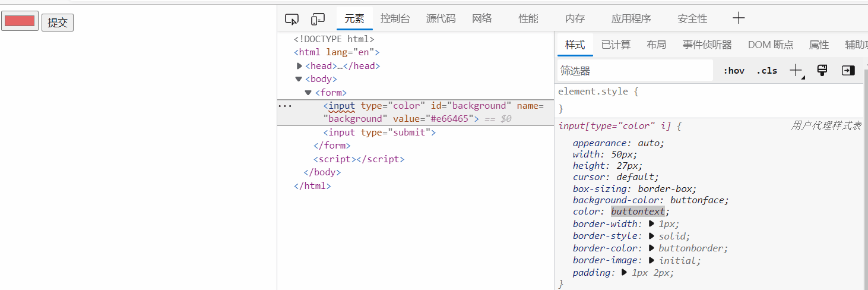The width and height of the screenshot is (868, 290).
Task: Select the script element node
Action: [359, 159]
